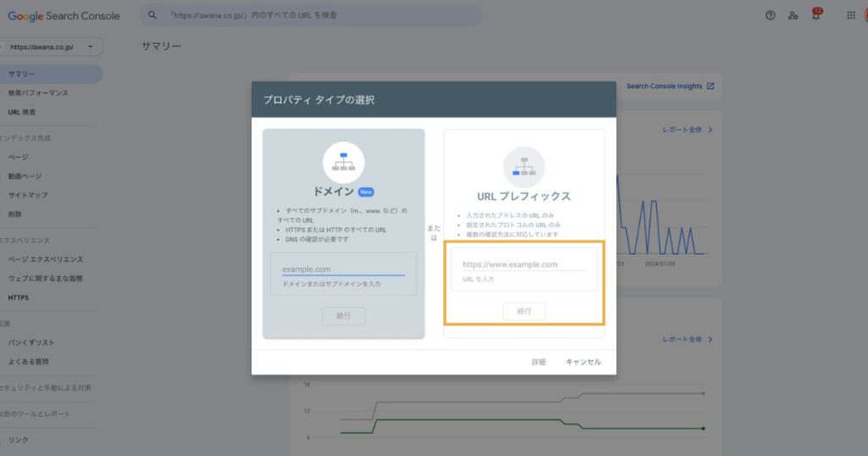868x456 pixels.
Task: Click the top URL search bar
Action: pyautogui.click(x=310, y=15)
